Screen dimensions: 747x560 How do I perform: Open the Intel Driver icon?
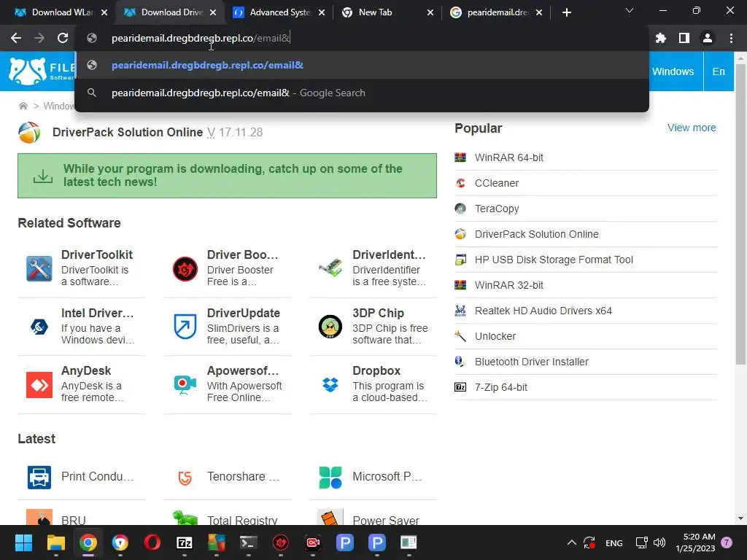pyautogui.click(x=39, y=327)
